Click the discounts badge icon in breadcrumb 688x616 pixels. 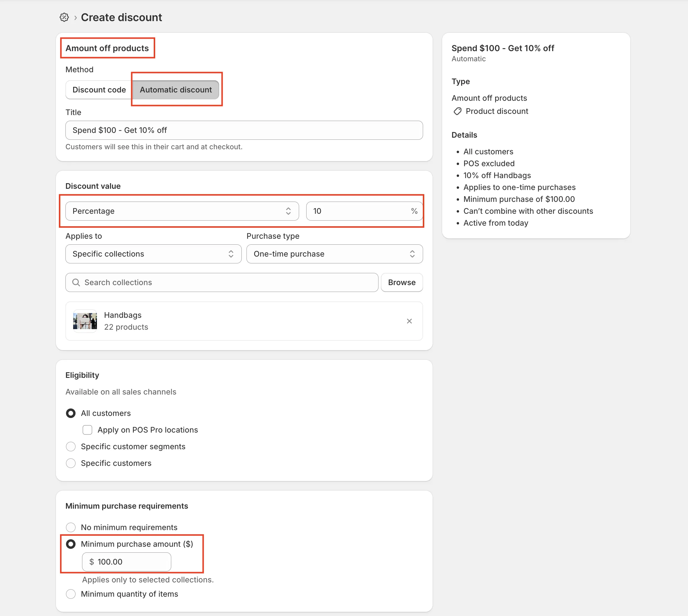coord(64,17)
